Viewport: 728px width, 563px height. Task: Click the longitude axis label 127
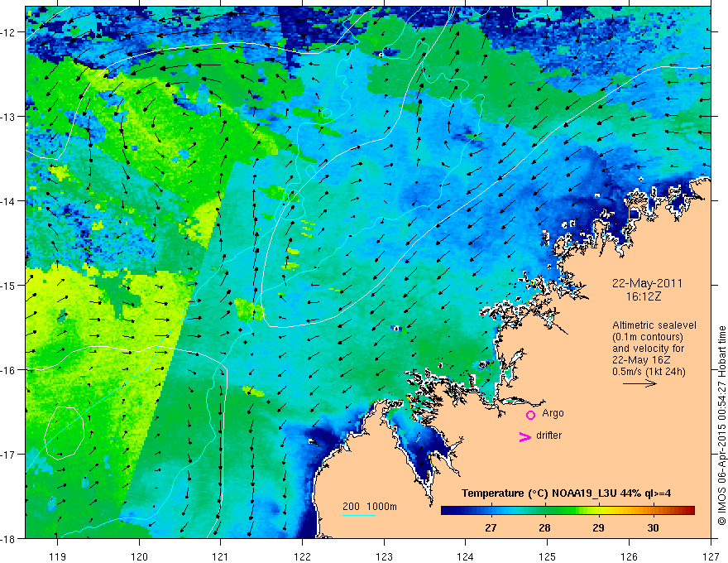(711, 556)
